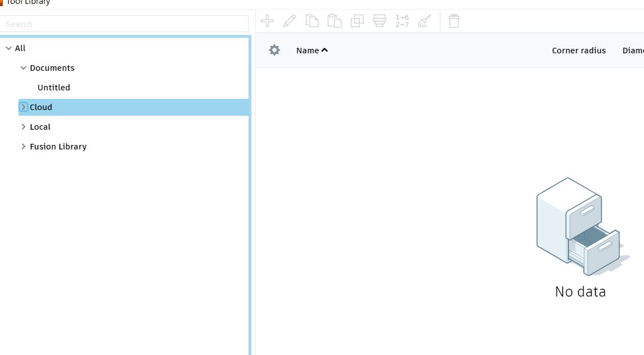Screen dimensions: 644x355
Task: Collapse the Documents tree node
Action: click(x=24, y=68)
